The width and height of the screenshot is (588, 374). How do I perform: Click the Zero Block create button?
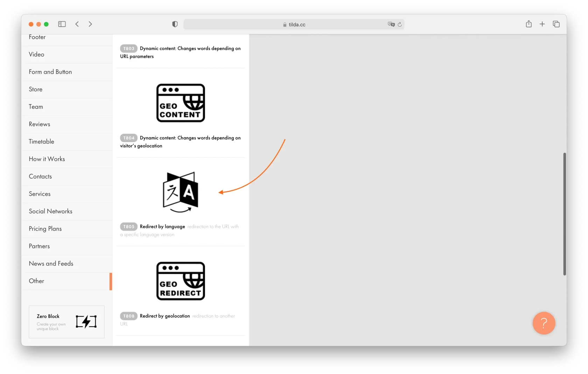pos(66,322)
